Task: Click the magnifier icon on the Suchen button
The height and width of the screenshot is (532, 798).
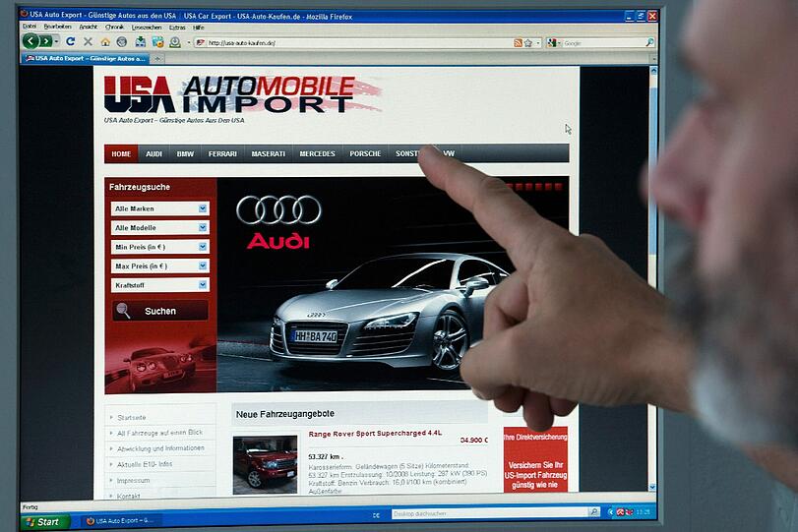Action: click(x=123, y=310)
